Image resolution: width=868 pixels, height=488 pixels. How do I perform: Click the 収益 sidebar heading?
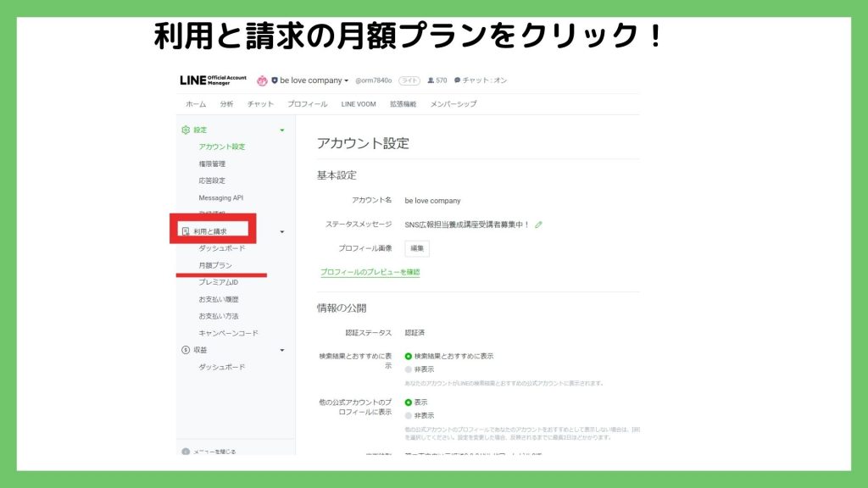point(200,350)
